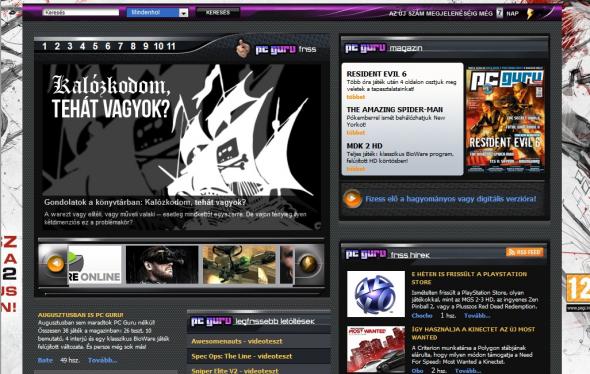This screenshot has width=590, height=374.
Task: Click comment count 1 hsz. under PlayStation news
Action: 448,316
